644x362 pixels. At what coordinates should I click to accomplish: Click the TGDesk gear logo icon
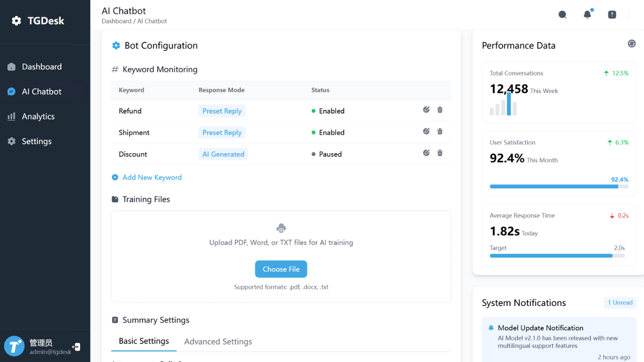point(17,21)
